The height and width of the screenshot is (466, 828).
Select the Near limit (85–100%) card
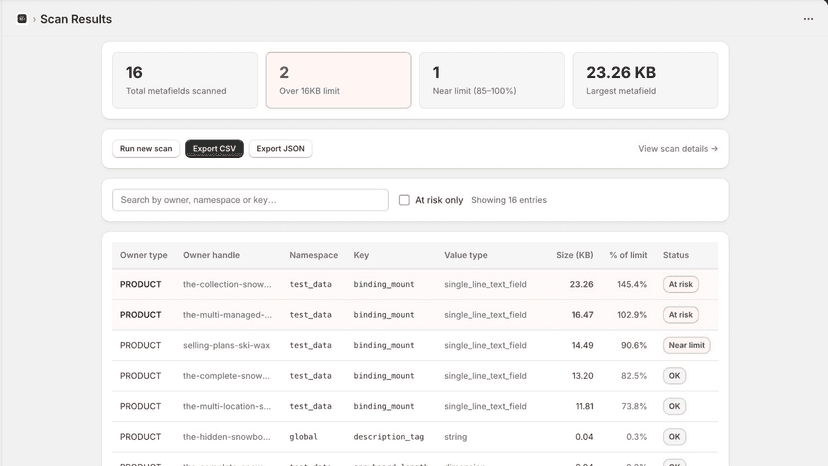(x=492, y=80)
